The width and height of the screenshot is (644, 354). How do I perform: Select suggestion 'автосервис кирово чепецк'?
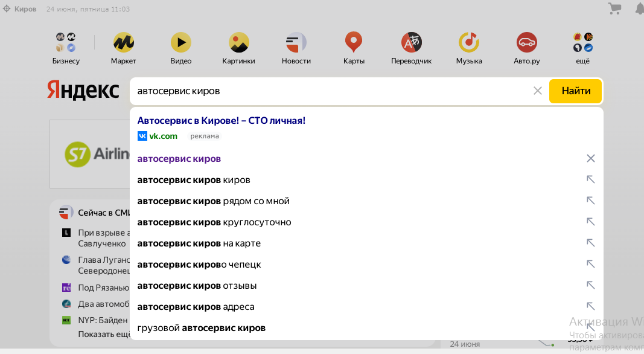(x=199, y=265)
